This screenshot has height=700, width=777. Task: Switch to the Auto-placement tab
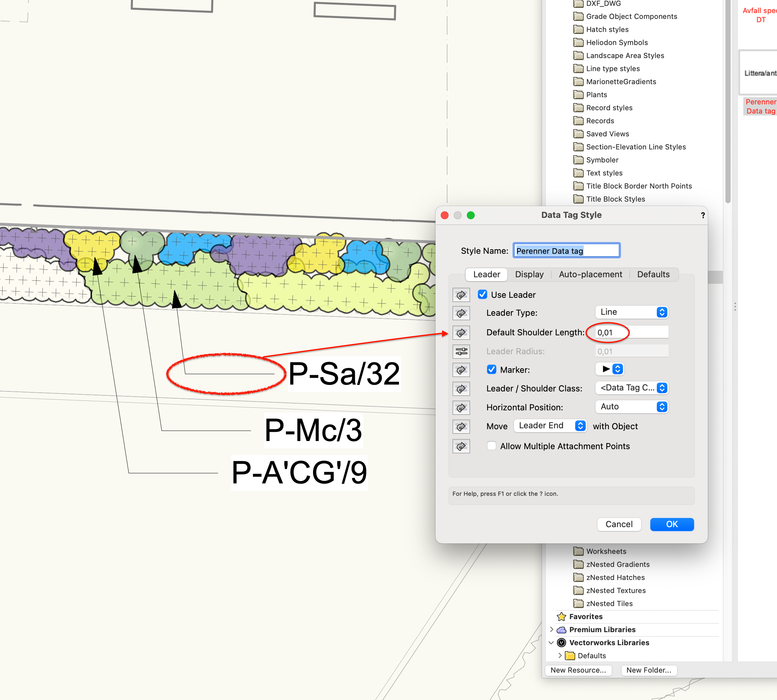[591, 274]
